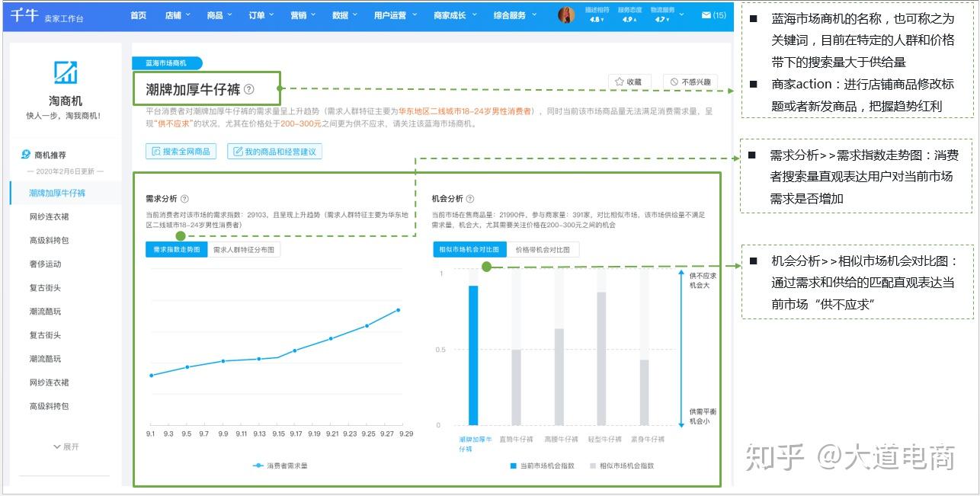This screenshot has height=496, width=980.
Task: Click the 不感兴趣 button with ban icon
Action: [x=691, y=82]
